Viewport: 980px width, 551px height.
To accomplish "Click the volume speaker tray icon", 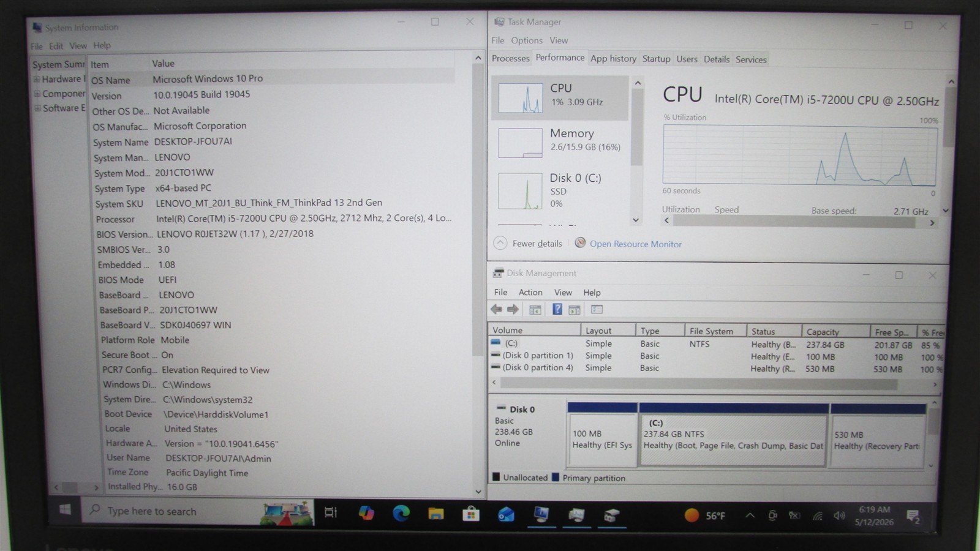I will click(x=840, y=516).
